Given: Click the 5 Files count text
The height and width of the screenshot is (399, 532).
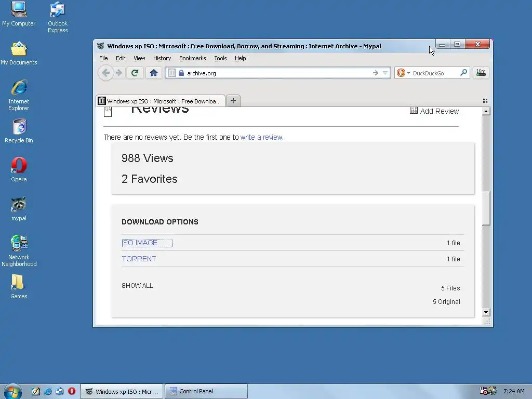Looking at the screenshot, I should click(x=450, y=288).
